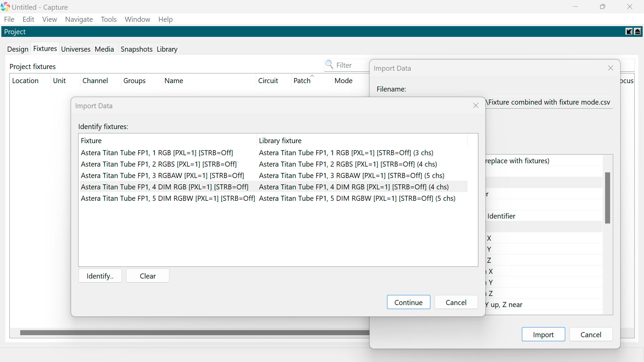This screenshot has height=362, width=644.
Task: Switch to the Universes tab
Action: click(76, 49)
